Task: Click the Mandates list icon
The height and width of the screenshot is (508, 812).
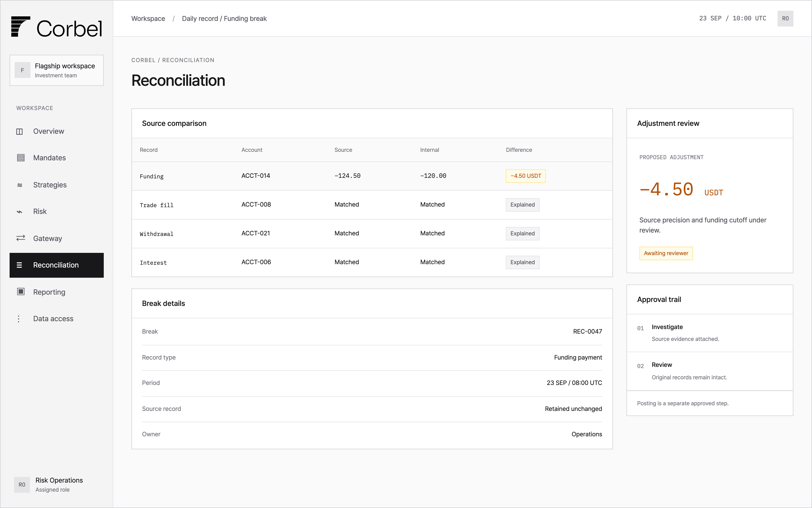Action: point(21,158)
